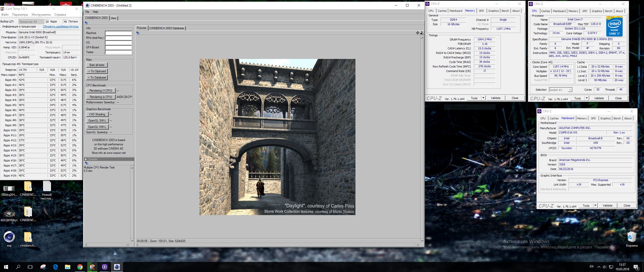Open EBbkujXH desktop image file

click(9, 190)
